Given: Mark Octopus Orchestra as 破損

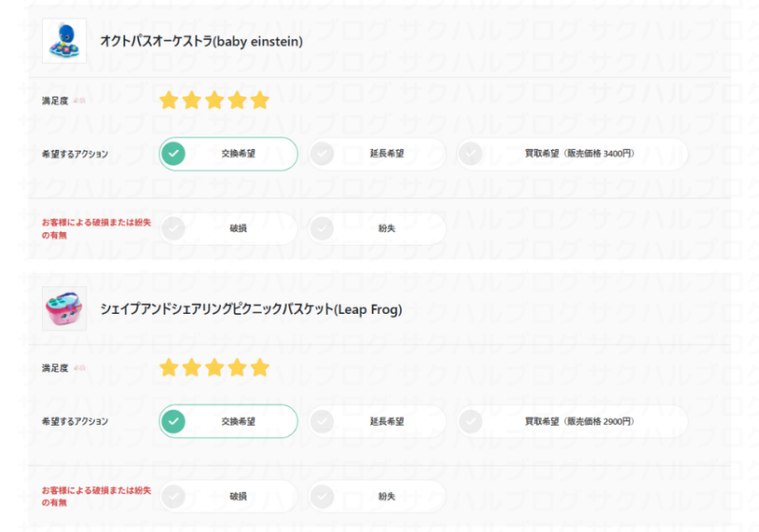Looking at the screenshot, I should coord(228,229).
